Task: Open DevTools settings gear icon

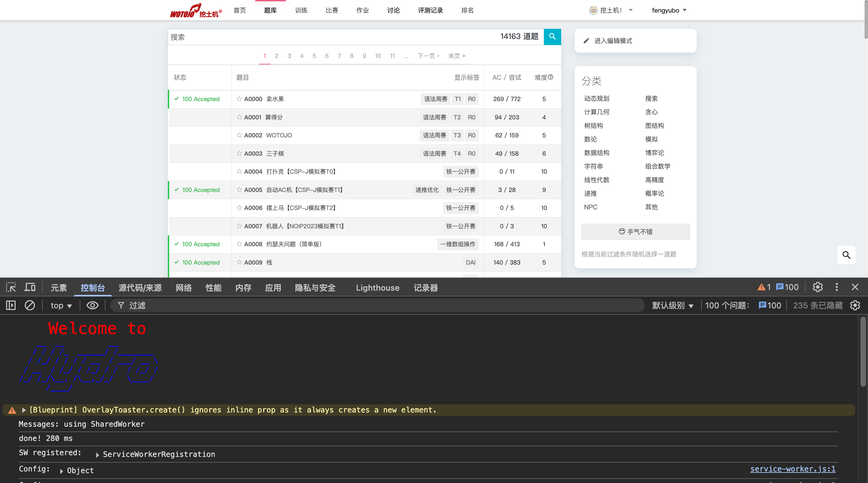Action: click(x=817, y=287)
